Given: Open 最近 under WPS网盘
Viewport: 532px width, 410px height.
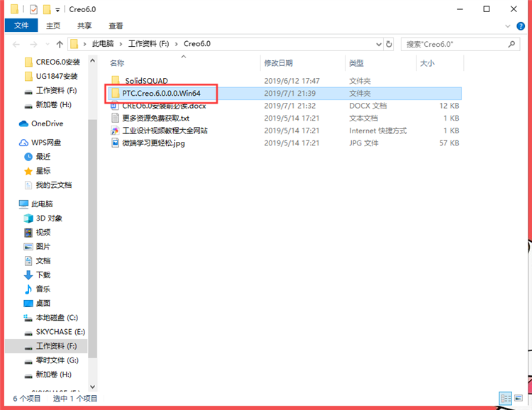Looking at the screenshot, I should click(x=43, y=157).
